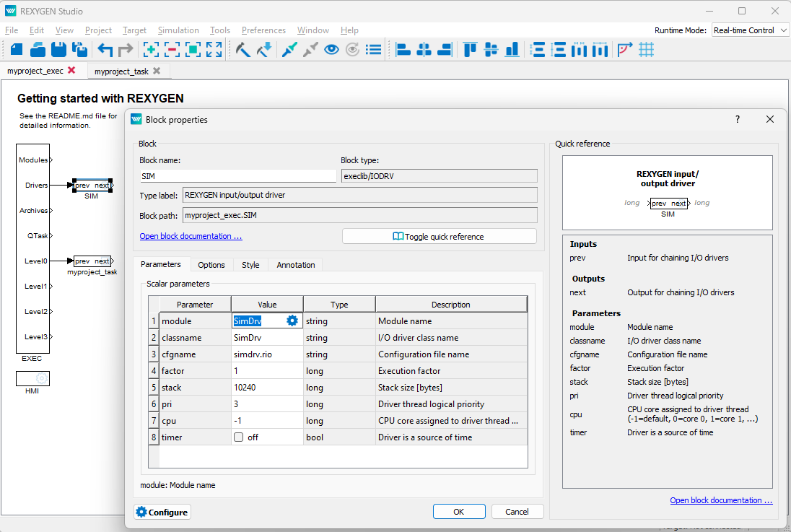Open the File menu
The height and width of the screenshot is (532, 791).
coord(12,30)
